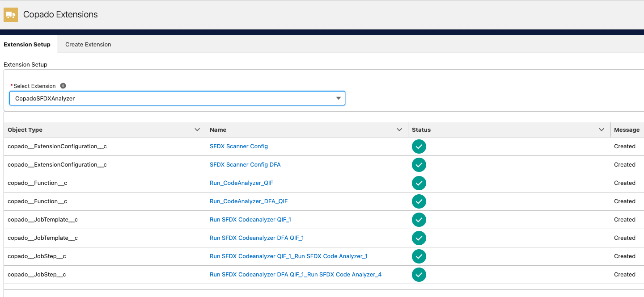Image resolution: width=644 pixels, height=297 pixels.
Task: Click Created message for Codeanalyzer DFA QIF_1 template
Action: (x=625, y=238)
